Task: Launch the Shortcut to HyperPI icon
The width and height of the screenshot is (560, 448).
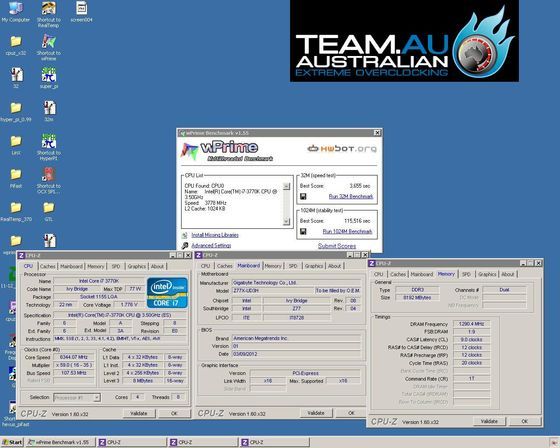Action: tap(49, 147)
